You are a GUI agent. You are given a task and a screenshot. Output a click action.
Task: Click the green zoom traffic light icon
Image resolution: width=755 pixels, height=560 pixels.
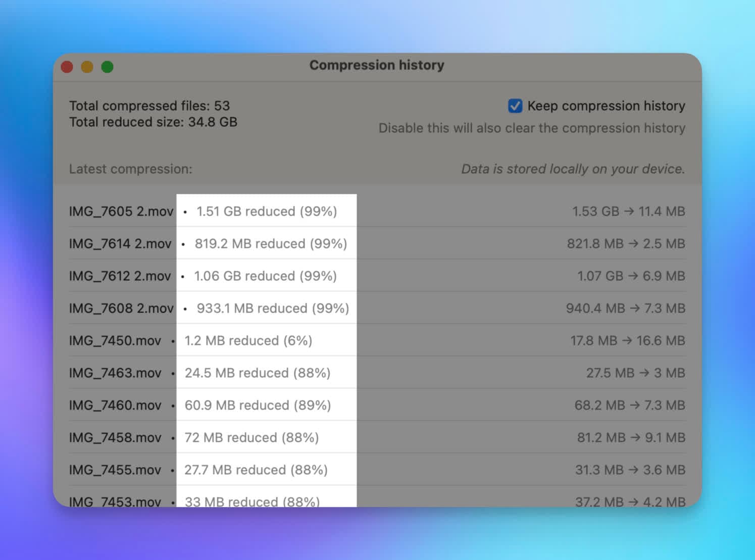(108, 66)
